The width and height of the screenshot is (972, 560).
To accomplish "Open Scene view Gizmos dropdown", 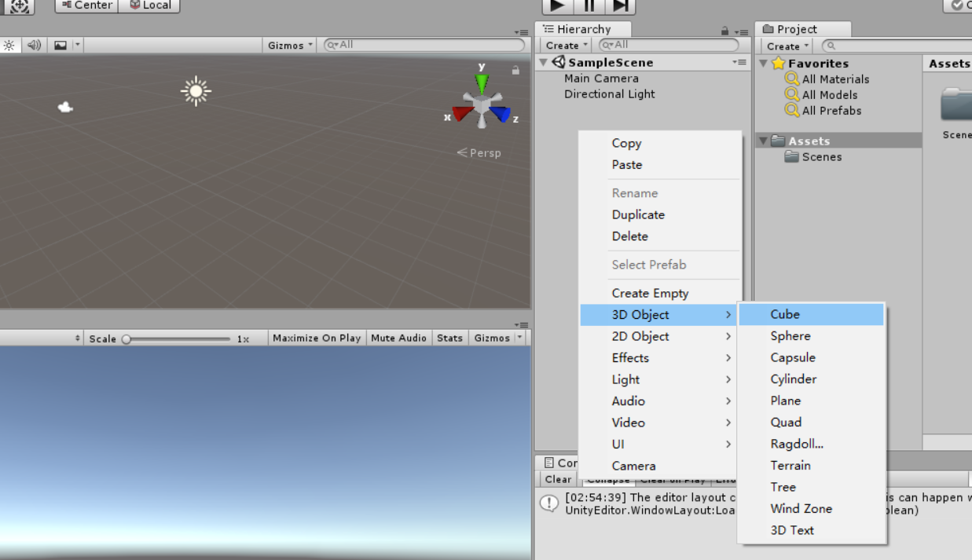I will (x=290, y=46).
